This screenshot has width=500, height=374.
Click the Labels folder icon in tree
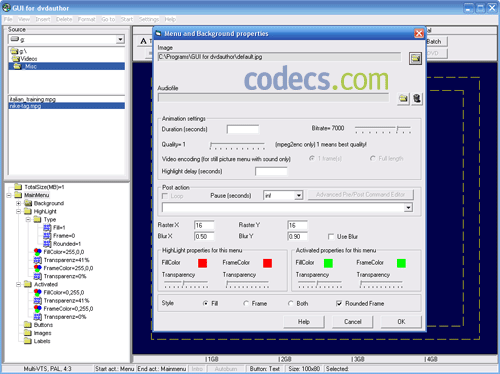click(28, 341)
